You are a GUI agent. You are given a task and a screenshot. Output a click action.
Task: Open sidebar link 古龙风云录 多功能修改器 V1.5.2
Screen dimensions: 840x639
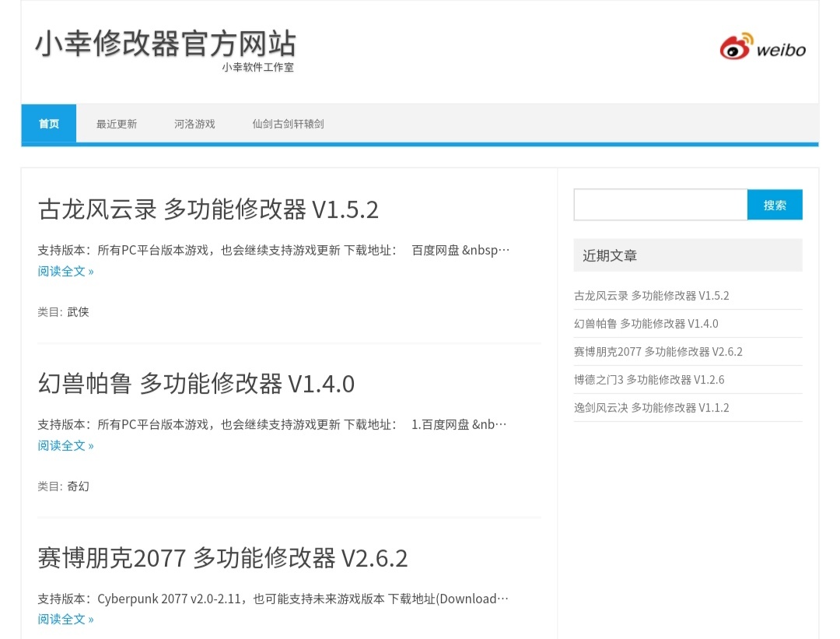[652, 296]
